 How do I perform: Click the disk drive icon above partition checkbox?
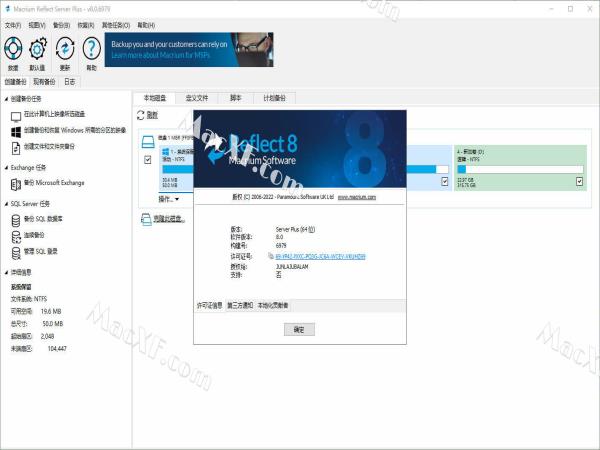(x=148, y=142)
